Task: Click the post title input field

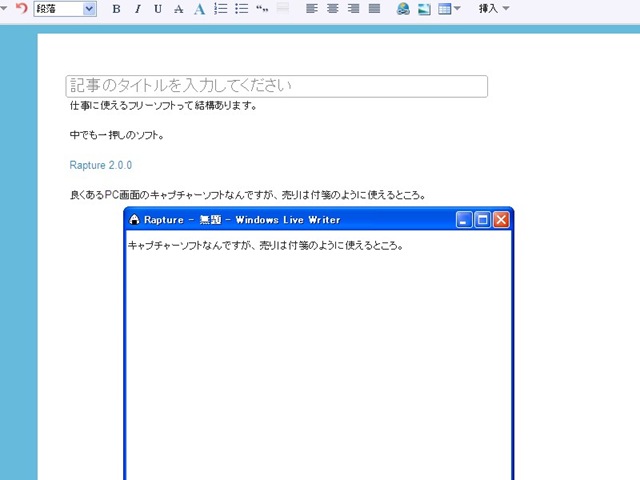Action: pos(277,86)
